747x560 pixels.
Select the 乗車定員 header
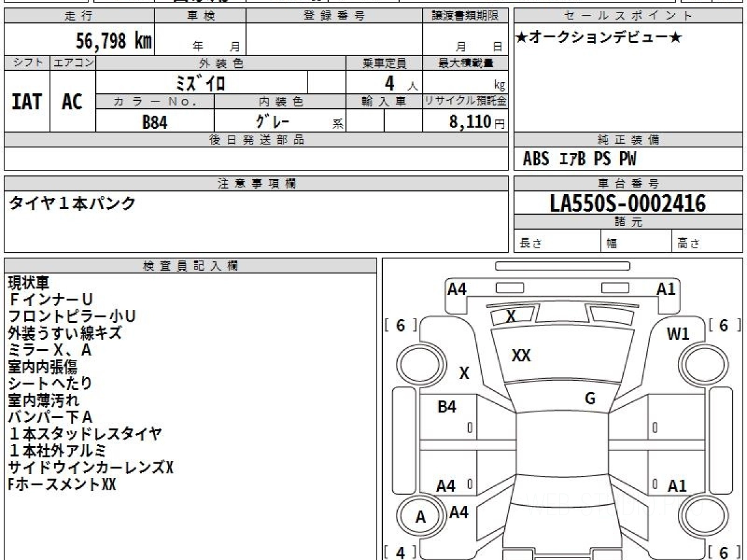pyautogui.click(x=384, y=63)
